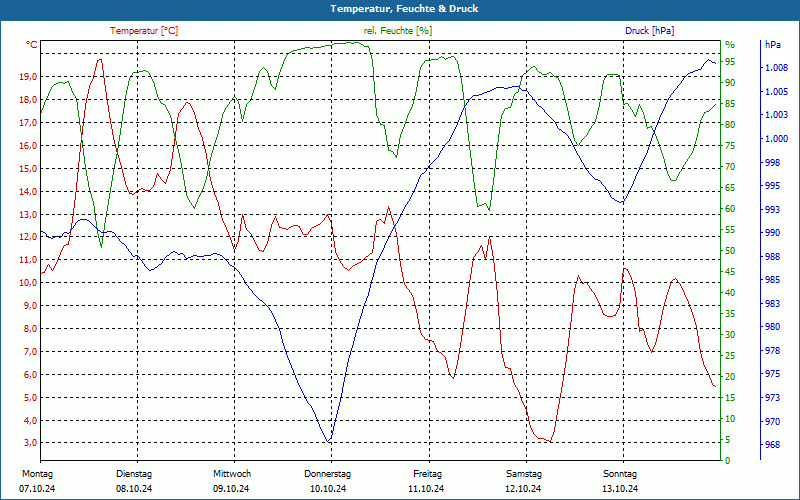This screenshot has height=500, width=800.
Task: Click the 'hPa' unit label on pressure axis
Action: point(772,45)
